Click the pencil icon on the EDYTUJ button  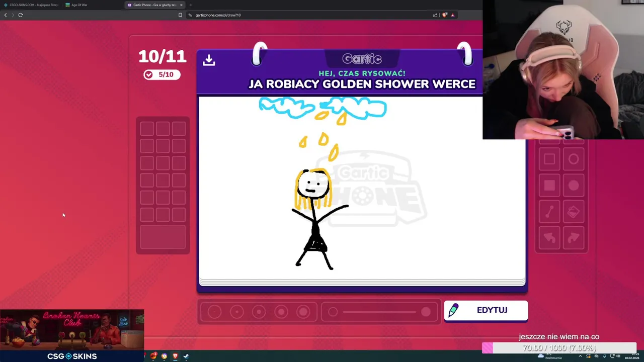point(453,310)
